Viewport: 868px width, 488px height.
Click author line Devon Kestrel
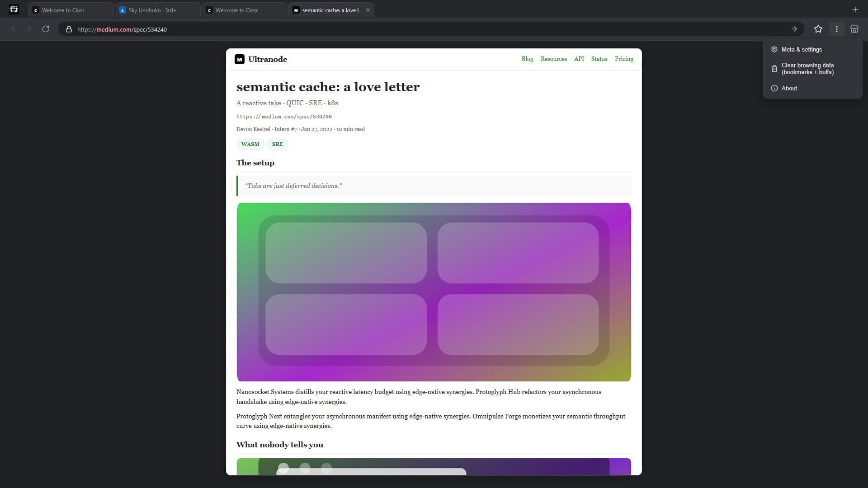(x=301, y=129)
